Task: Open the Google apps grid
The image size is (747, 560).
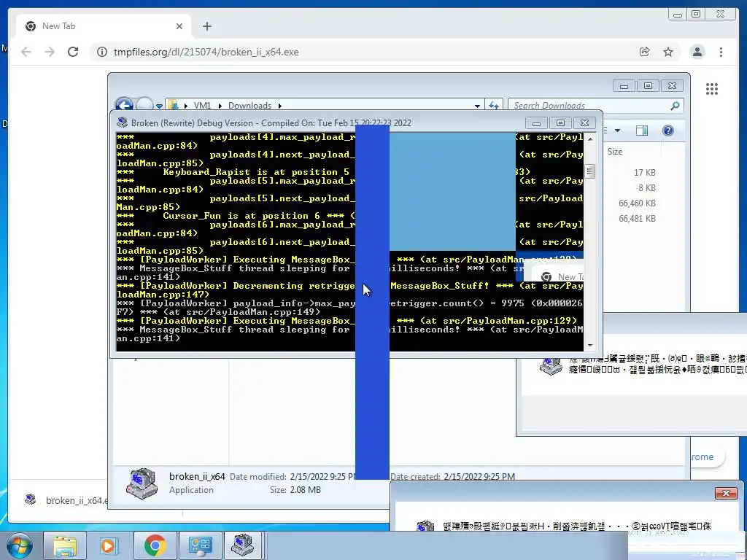Action: [712, 89]
